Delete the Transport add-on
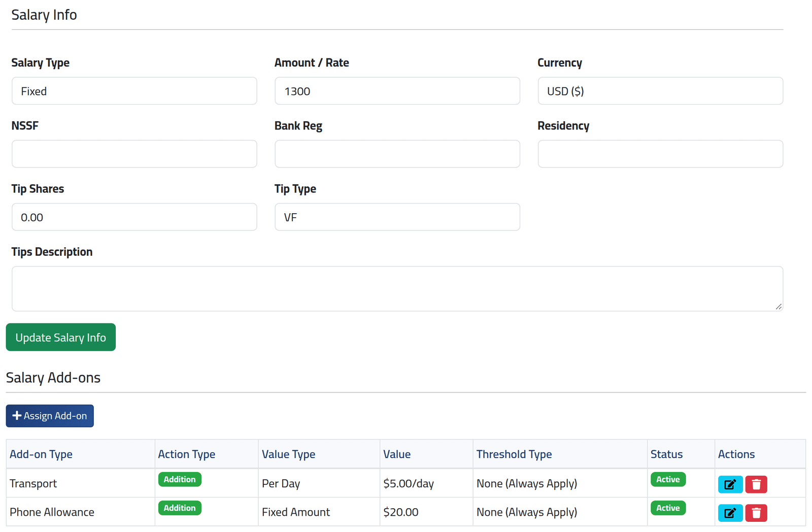 point(756,484)
